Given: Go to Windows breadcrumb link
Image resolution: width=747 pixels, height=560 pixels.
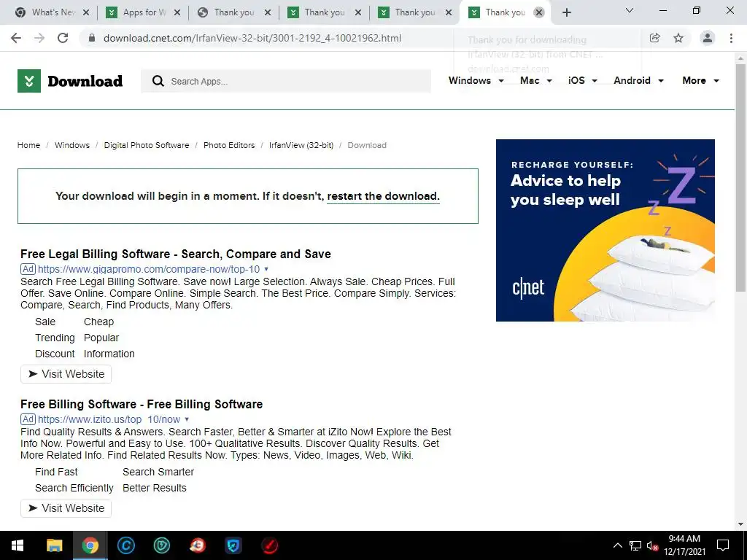Looking at the screenshot, I should point(72,145).
